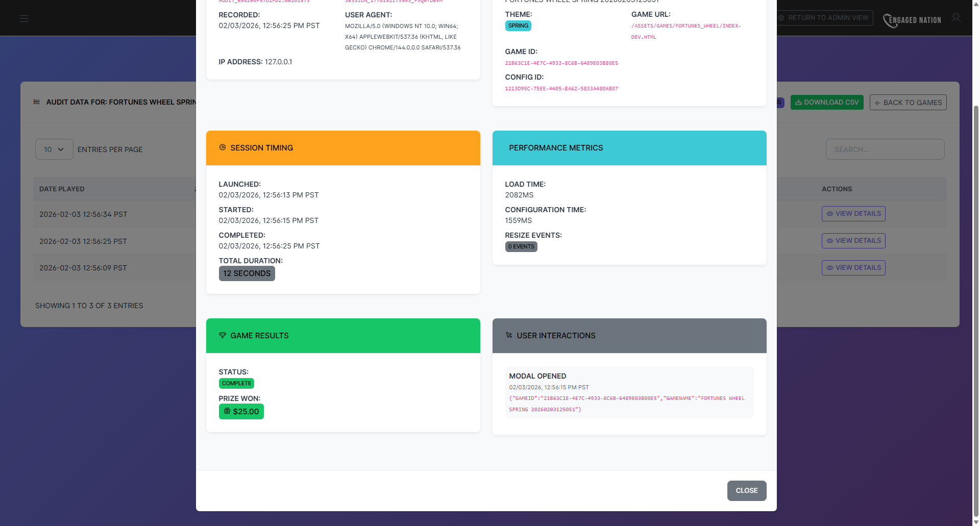Screen dimensions: 980x526
Task: Click View Details for the 12:56:25 entry
Action: [853, 240]
